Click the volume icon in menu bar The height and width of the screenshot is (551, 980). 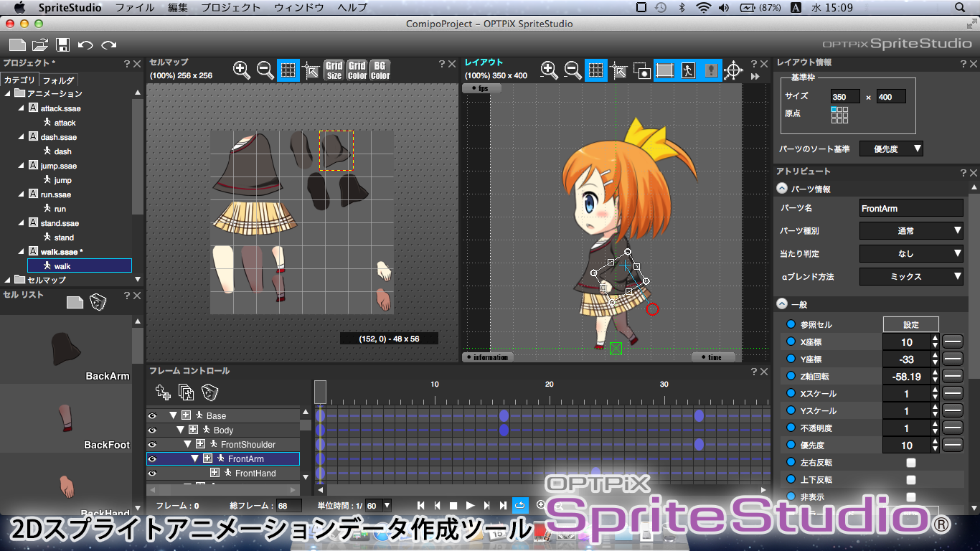(724, 8)
